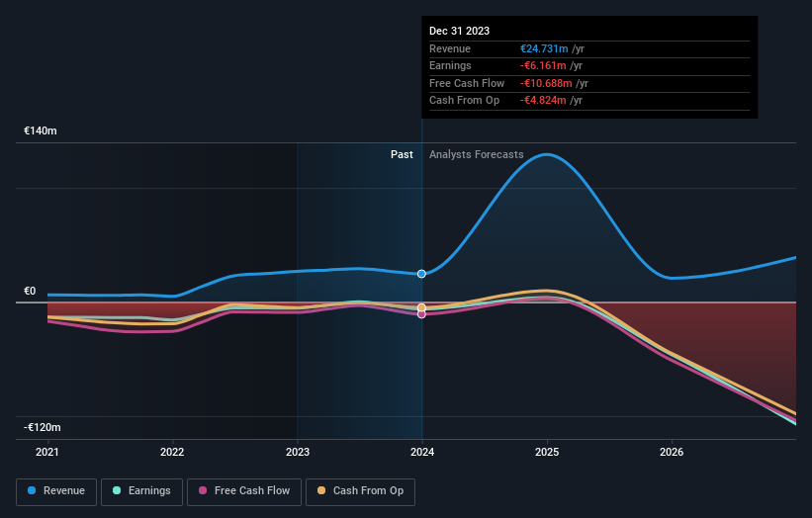Click the Dec 31 2023 tooltip date

[459, 31]
